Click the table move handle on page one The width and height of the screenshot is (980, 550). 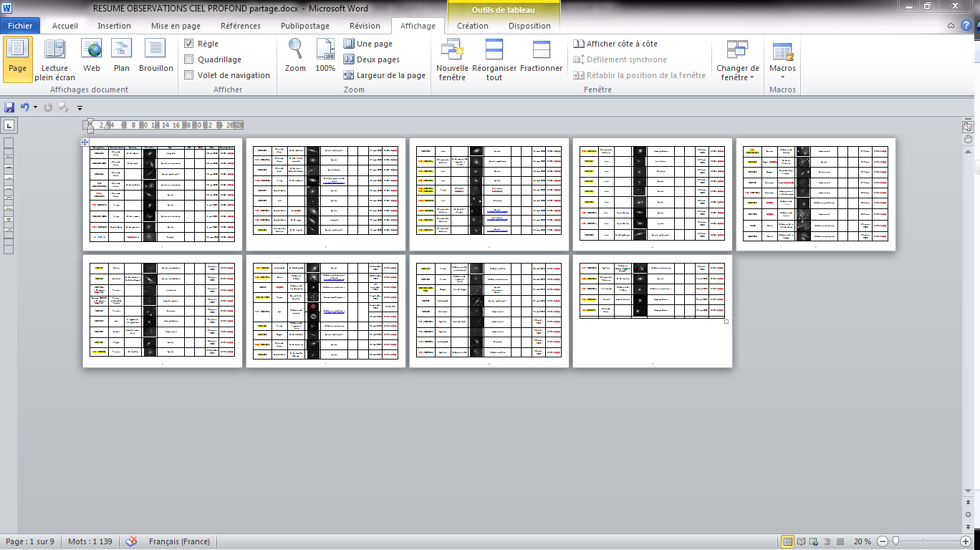[85, 143]
